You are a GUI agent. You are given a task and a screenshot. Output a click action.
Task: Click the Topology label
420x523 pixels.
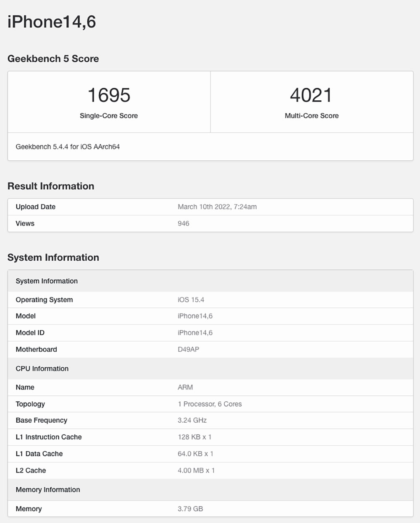pos(30,404)
